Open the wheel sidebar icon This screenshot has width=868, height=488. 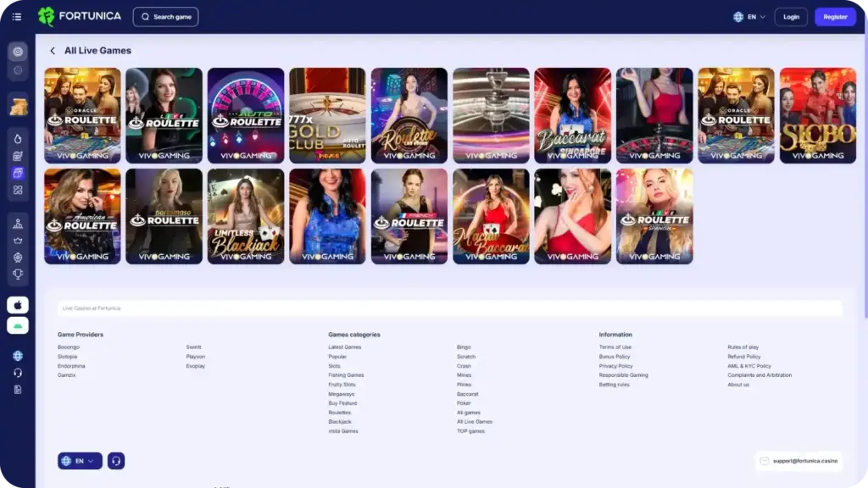(x=18, y=258)
